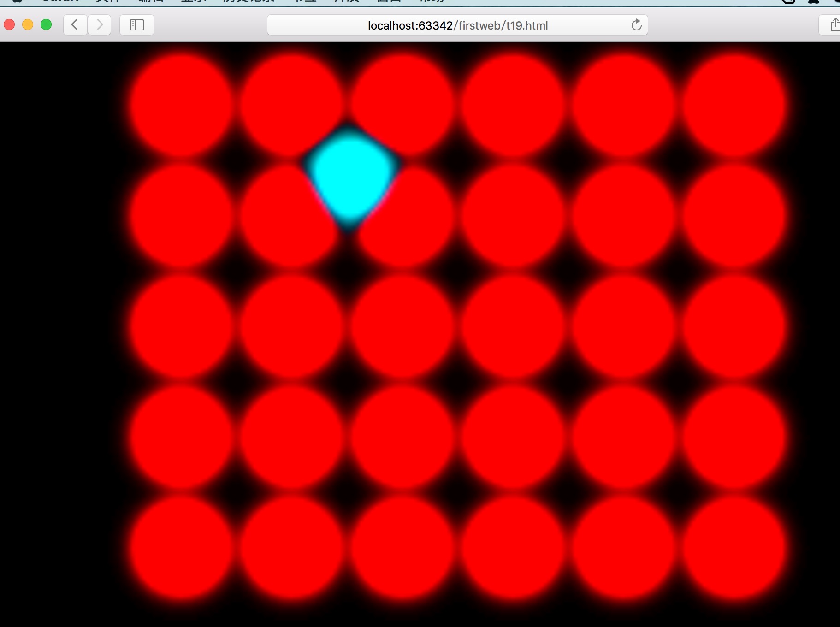Click the cyan diamond shape
The width and height of the screenshot is (840, 627).
tap(350, 175)
